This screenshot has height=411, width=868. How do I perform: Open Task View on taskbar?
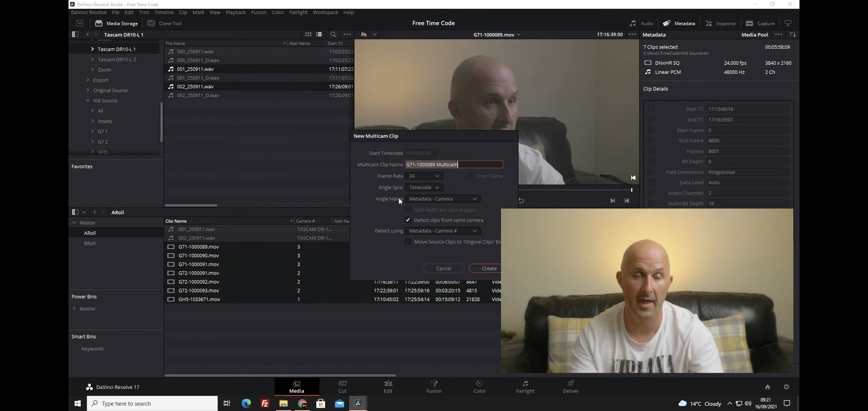pos(227,403)
